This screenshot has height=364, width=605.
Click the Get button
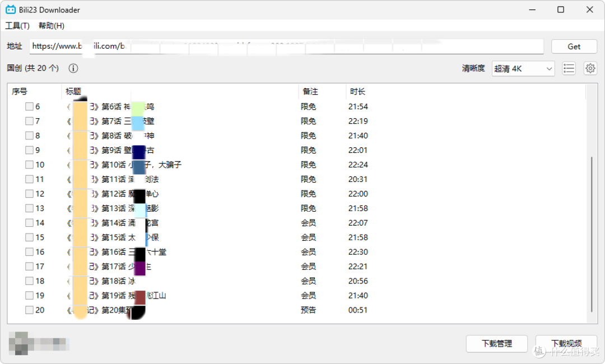tap(574, 46)
